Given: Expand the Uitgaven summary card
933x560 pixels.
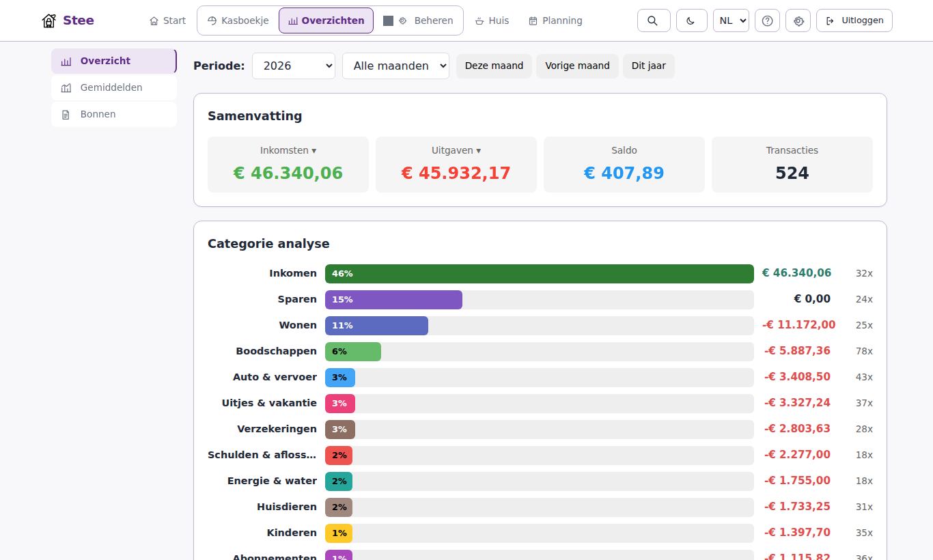Looking at the screenshot, I should point(456,165).
